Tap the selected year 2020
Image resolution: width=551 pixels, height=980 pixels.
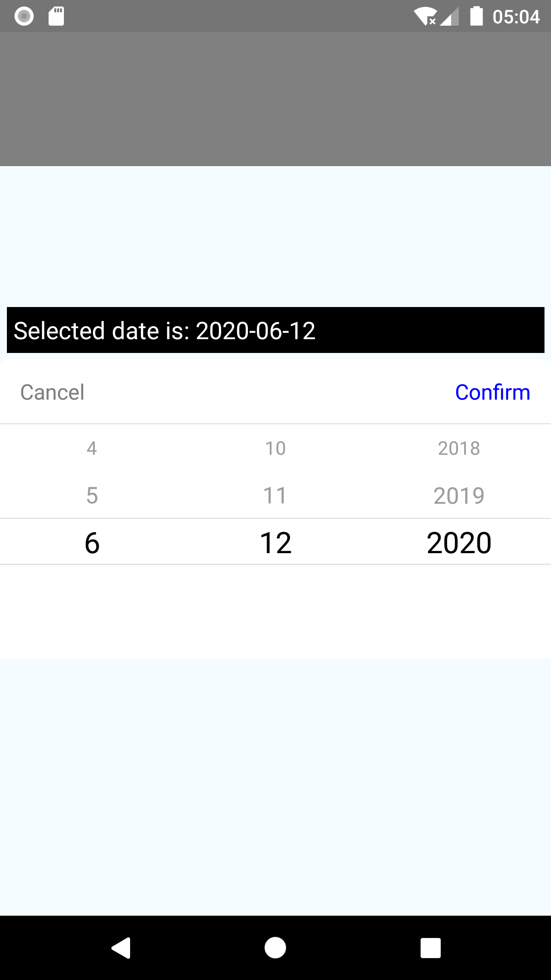pyautogui.click(x=459, y=542)
